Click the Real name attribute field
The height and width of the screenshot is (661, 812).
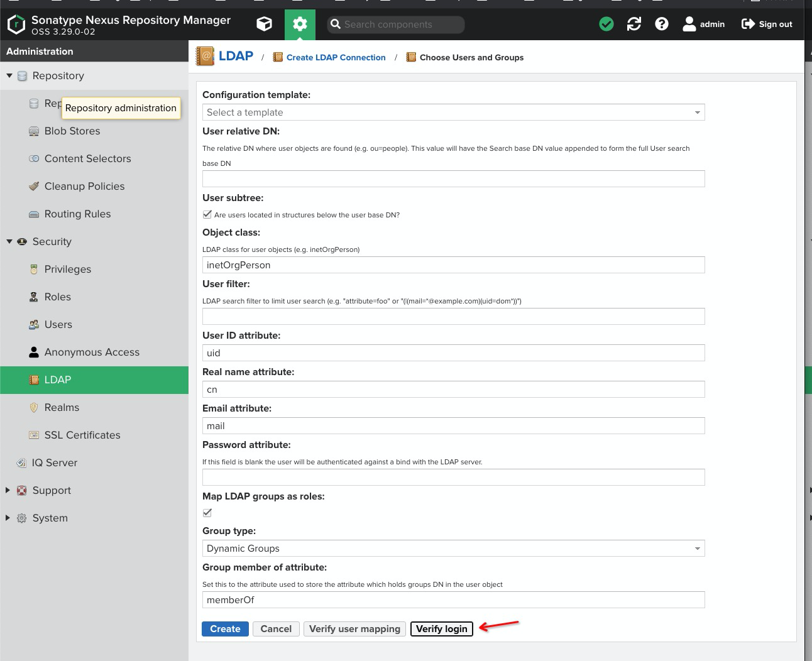(454, 390)
